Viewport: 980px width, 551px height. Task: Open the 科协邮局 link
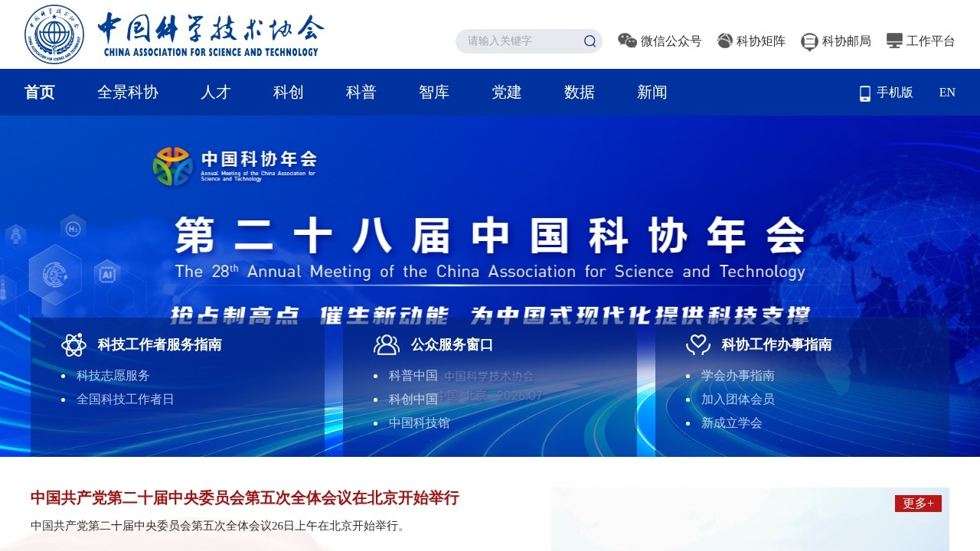[x=847, y=41]
